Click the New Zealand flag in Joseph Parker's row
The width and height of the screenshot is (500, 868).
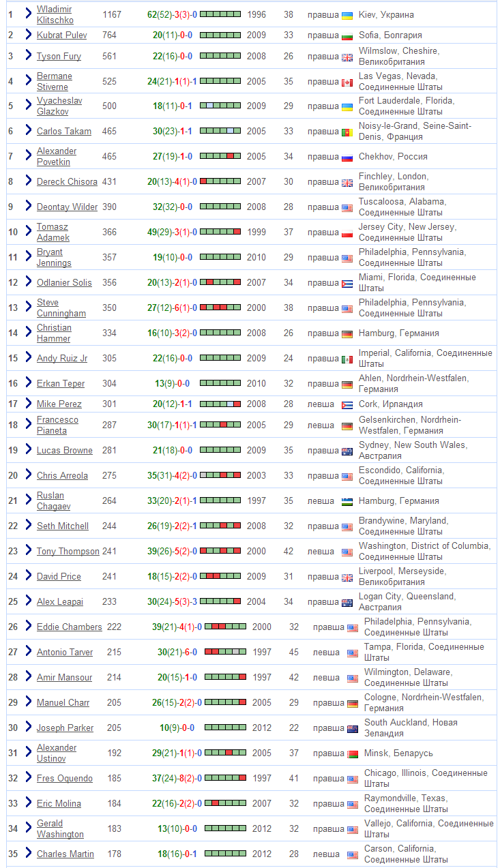coord(352,729)
